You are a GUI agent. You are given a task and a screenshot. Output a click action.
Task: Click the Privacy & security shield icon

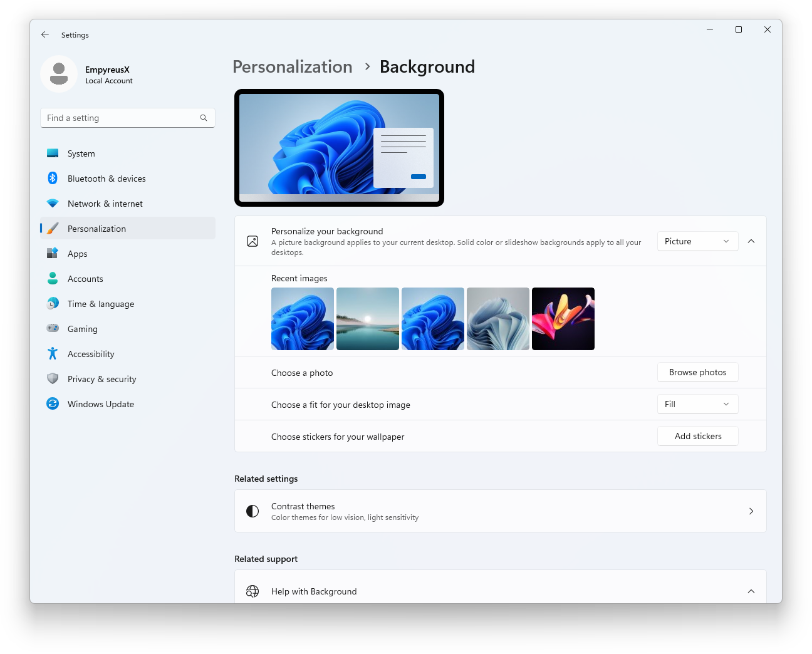[53, 379]
